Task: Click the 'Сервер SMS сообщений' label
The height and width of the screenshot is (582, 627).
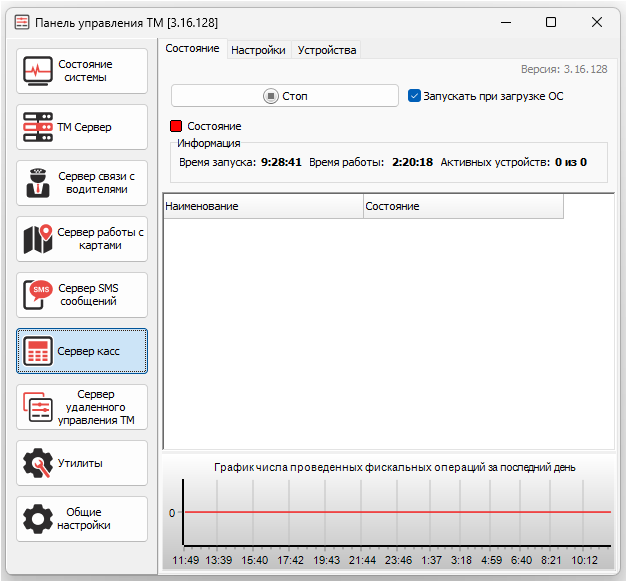Action: 88,295
